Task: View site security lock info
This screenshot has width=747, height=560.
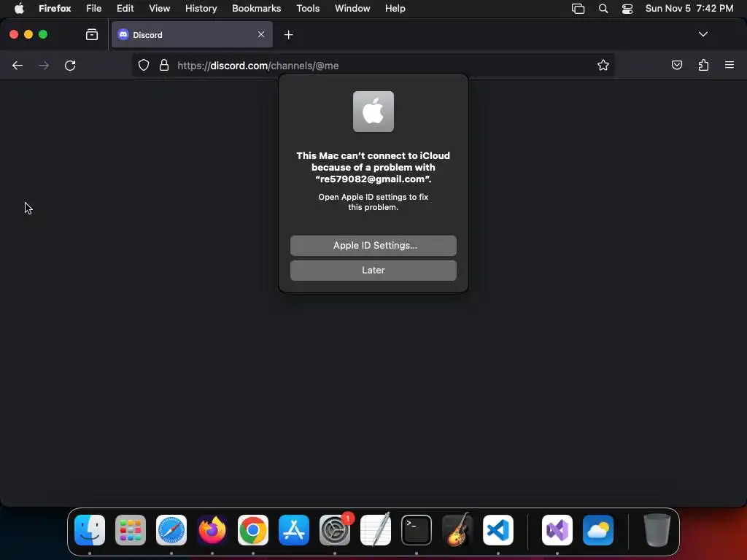Action: (164, 66)
